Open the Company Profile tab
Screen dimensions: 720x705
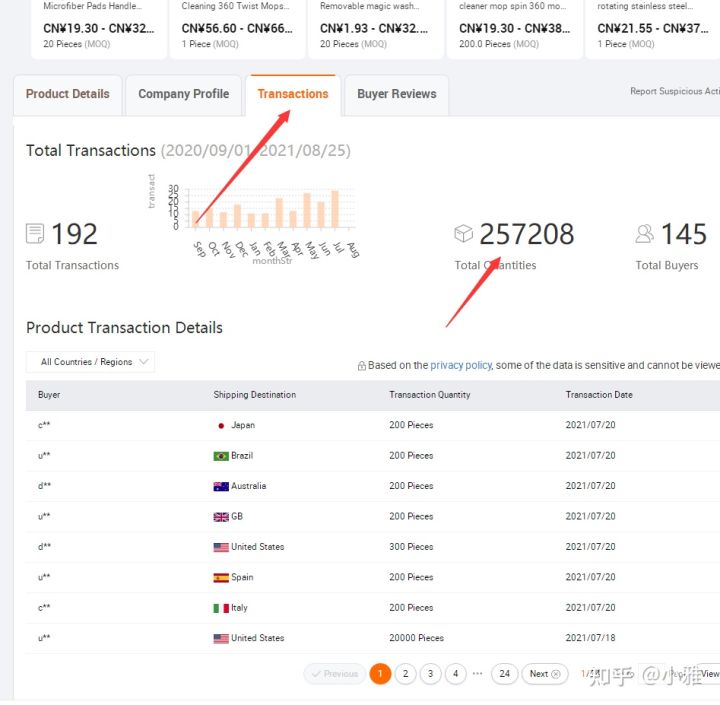[183, 94]
